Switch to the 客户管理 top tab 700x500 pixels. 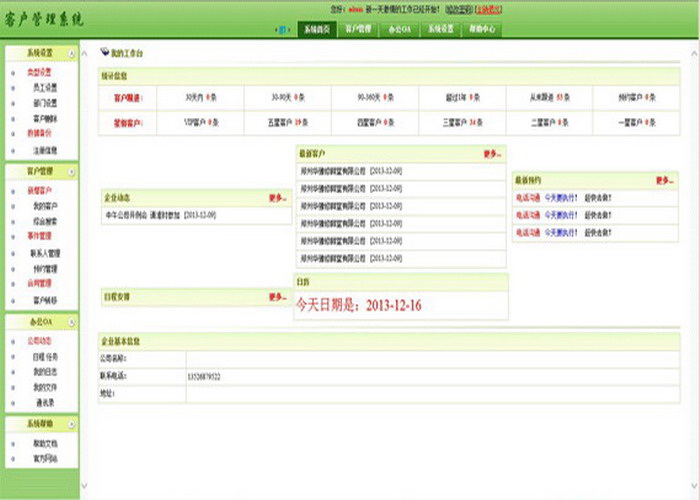click(358, 30)
